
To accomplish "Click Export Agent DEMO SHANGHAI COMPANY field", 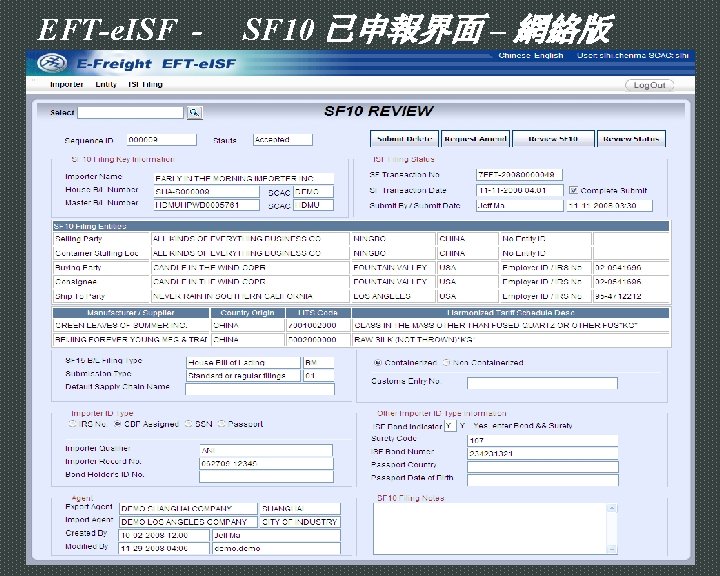I will tap(188, 508).
